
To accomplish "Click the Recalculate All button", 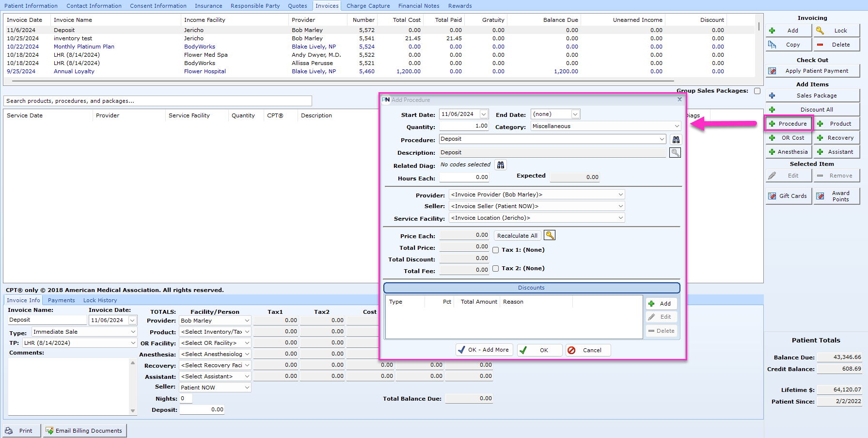I will [x=517, y=235].
